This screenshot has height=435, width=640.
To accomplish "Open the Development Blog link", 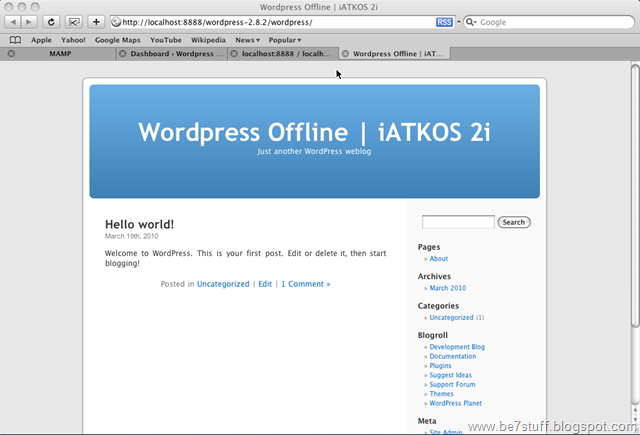I will (x=457, y=347).
